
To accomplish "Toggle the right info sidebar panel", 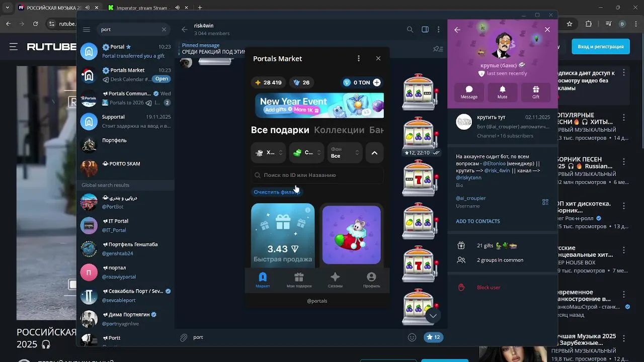I will (425, 30).
